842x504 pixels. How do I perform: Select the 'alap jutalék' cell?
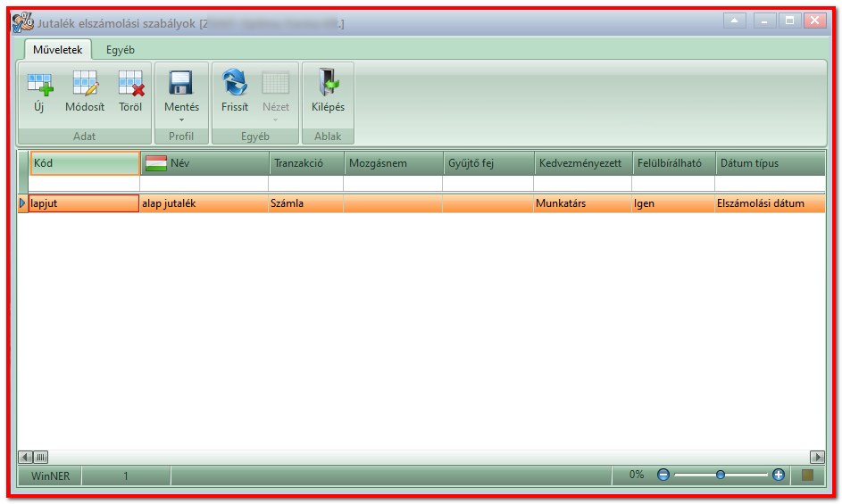pyautogui.click(x=204, y=203)
